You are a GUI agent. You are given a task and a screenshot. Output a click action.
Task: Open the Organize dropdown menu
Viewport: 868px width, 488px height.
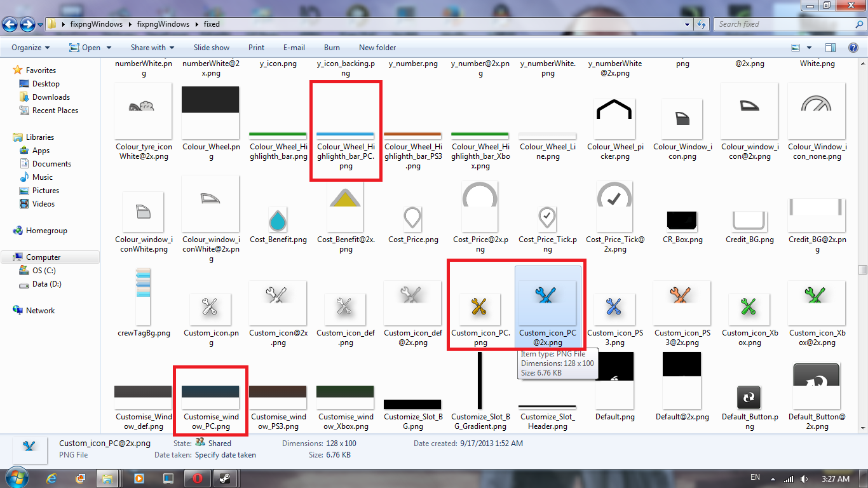tap(31, 48)
